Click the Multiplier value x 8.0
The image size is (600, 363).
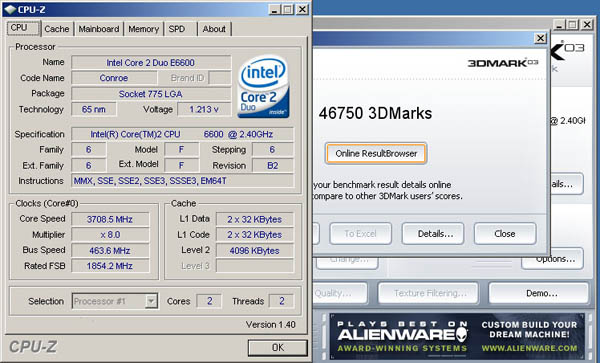point(110,234)
